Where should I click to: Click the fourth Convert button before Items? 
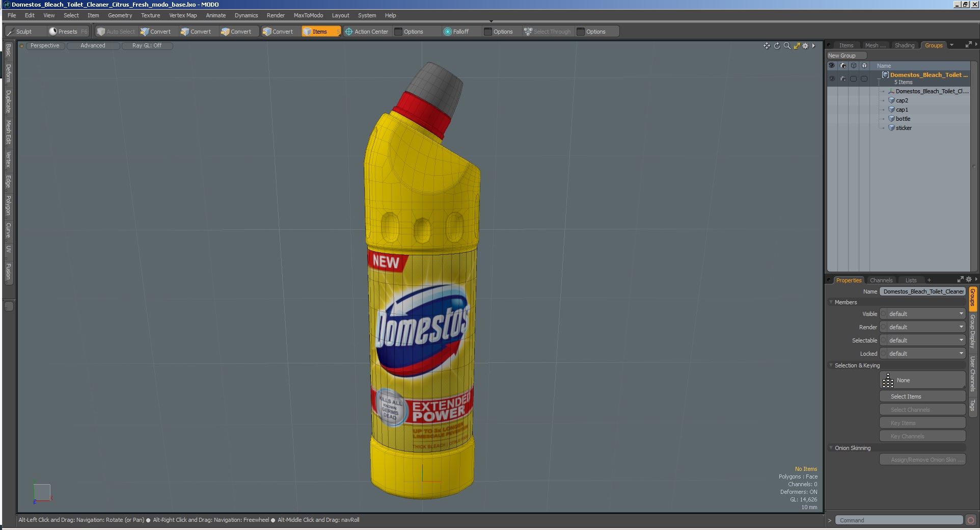278,32
